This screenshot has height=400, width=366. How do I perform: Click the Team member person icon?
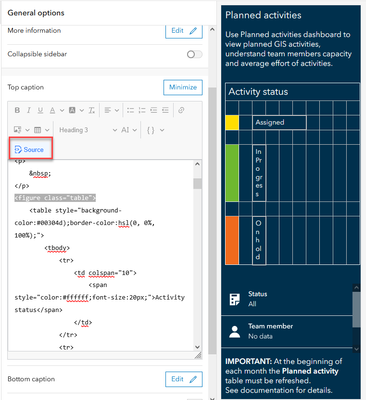click(235, 332)
